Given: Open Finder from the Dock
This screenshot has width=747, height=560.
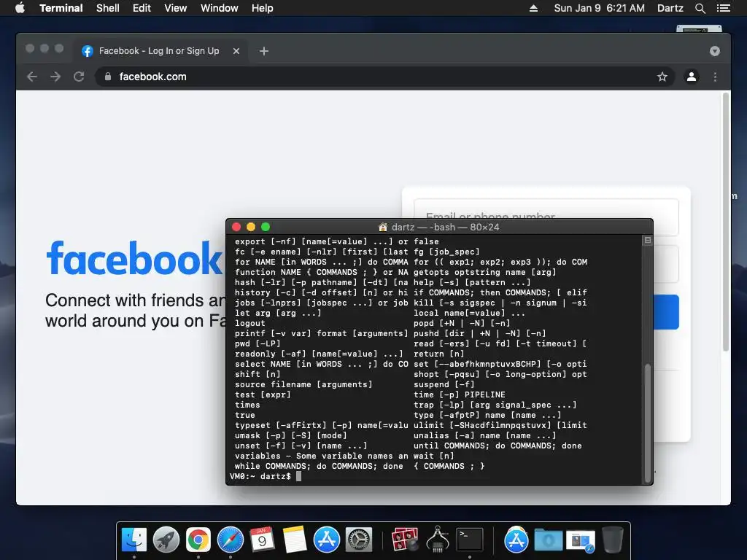Looking at the screenshot, I should tap(134, 540).
